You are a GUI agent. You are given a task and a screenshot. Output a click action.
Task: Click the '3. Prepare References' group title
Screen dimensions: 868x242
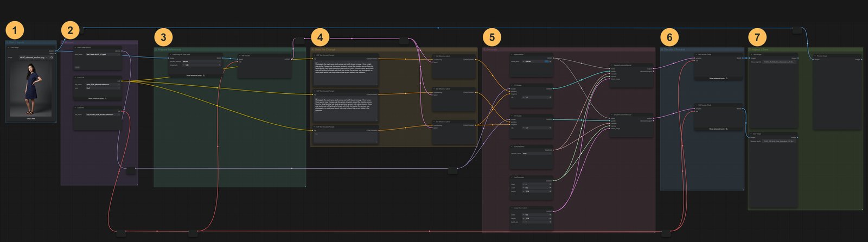pos(168,49)
